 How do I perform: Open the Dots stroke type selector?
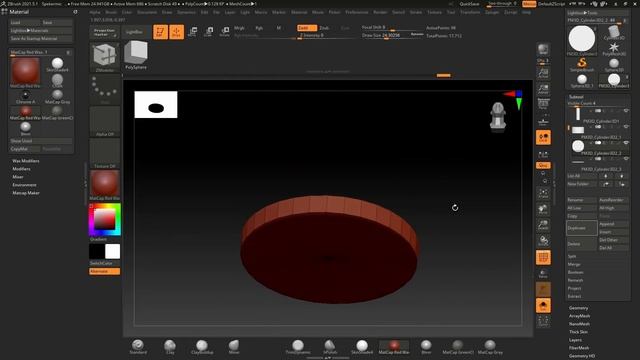pyautogui.click(x=105, y=89)
